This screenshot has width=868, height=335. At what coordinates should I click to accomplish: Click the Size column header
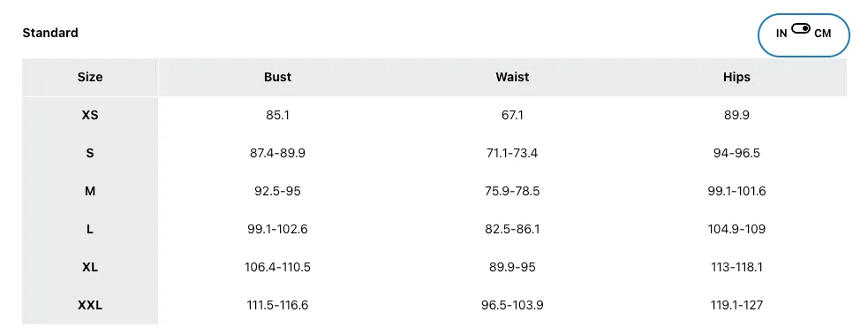click(90, 77)
